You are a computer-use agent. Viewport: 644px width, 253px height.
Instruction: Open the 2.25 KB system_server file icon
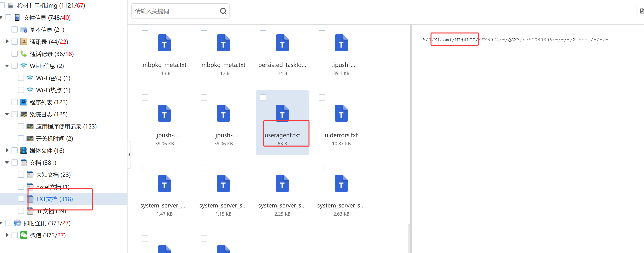click(x=282, y=183)
